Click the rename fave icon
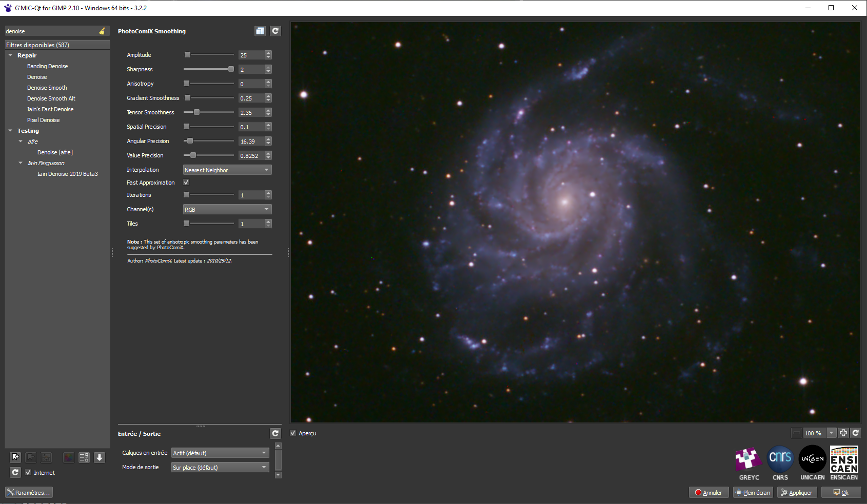This screenshot has width=867, height=504. pyautogui.click(x=46, y=457)
